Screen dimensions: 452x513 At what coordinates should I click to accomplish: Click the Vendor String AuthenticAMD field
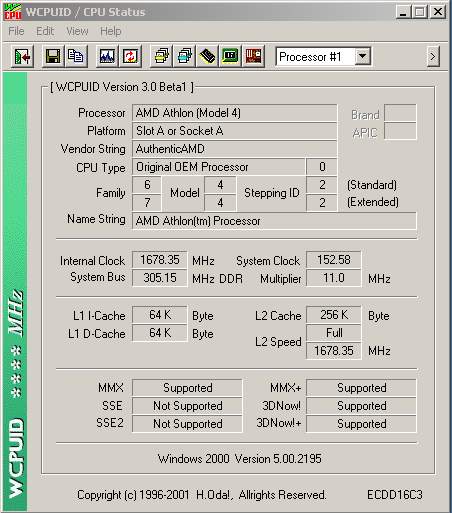[x=234, y=149]
